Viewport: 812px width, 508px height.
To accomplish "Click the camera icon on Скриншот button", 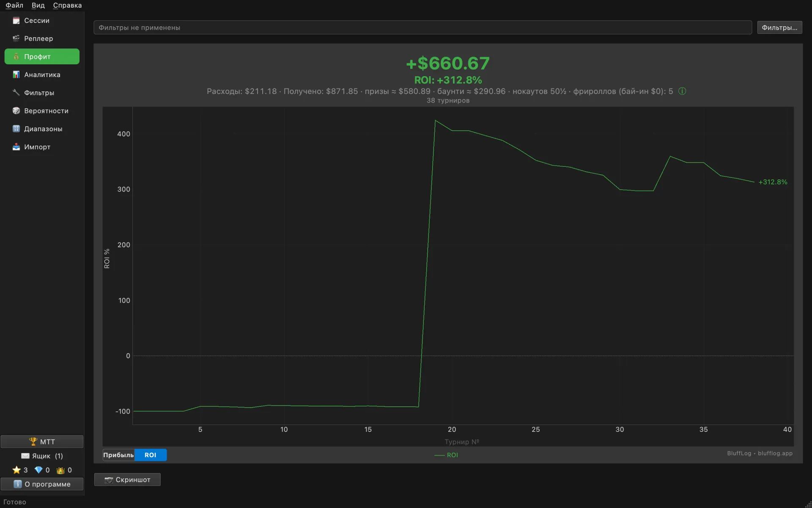I will (x=109, y=480).
